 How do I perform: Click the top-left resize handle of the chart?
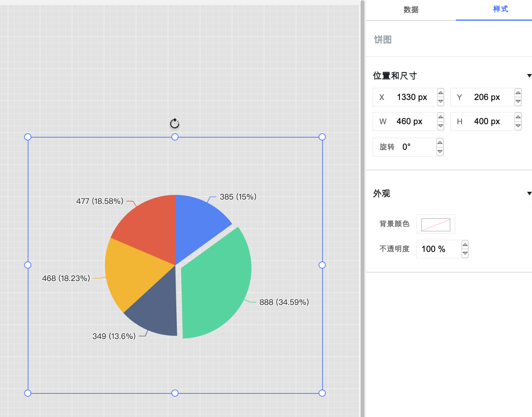pos(28,137)
